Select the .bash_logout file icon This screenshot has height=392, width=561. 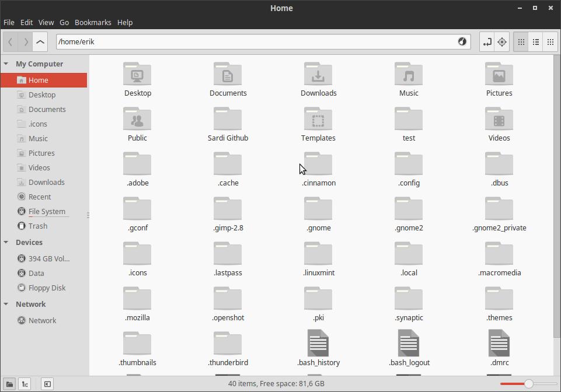[409, 344]
